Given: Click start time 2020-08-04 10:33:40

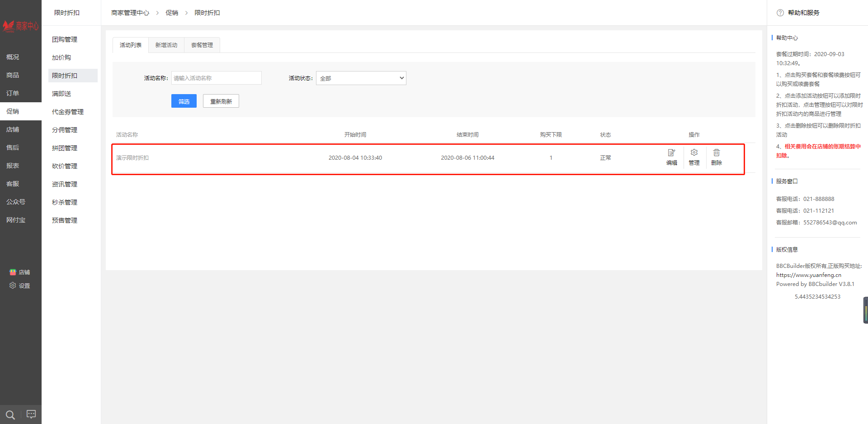Looking at the screenshot, I should [x=355, y=157].
